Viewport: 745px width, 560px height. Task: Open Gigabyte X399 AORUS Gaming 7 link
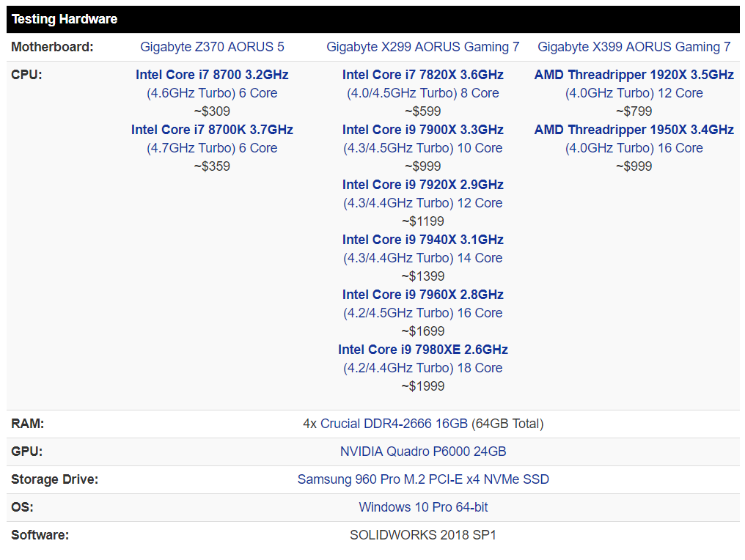pyautogui.click(x=634, y=47)
